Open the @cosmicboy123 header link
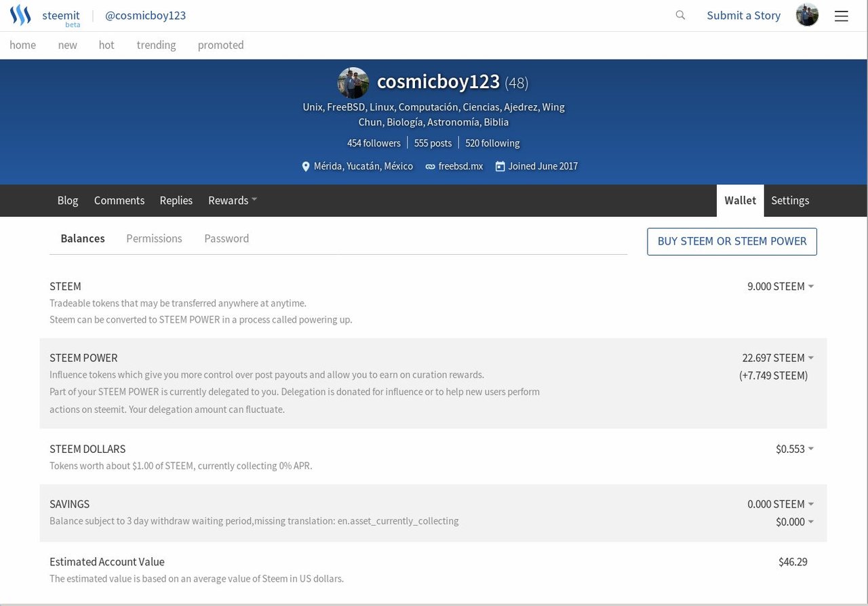Screen dimensions: 868x606 145,15
